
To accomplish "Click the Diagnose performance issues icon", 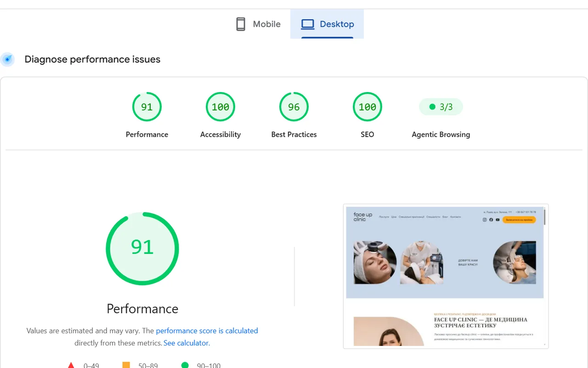I will click(x=7, y=59).
